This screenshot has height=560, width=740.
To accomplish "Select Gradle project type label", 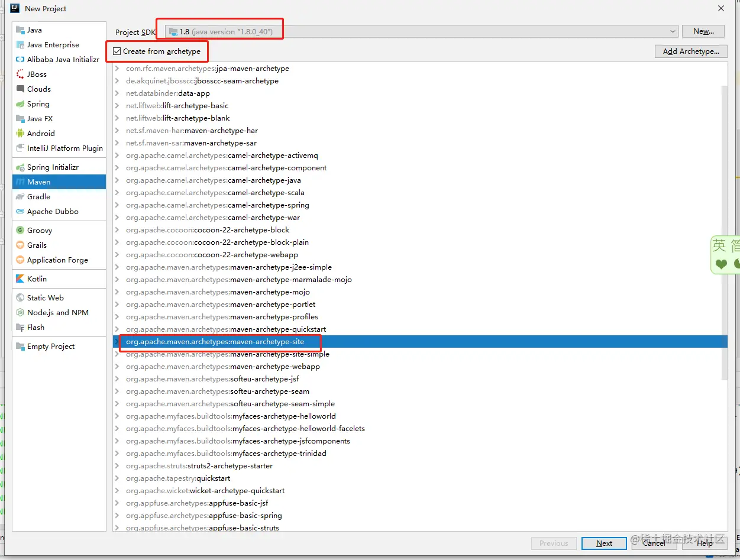I will (38, 197).
